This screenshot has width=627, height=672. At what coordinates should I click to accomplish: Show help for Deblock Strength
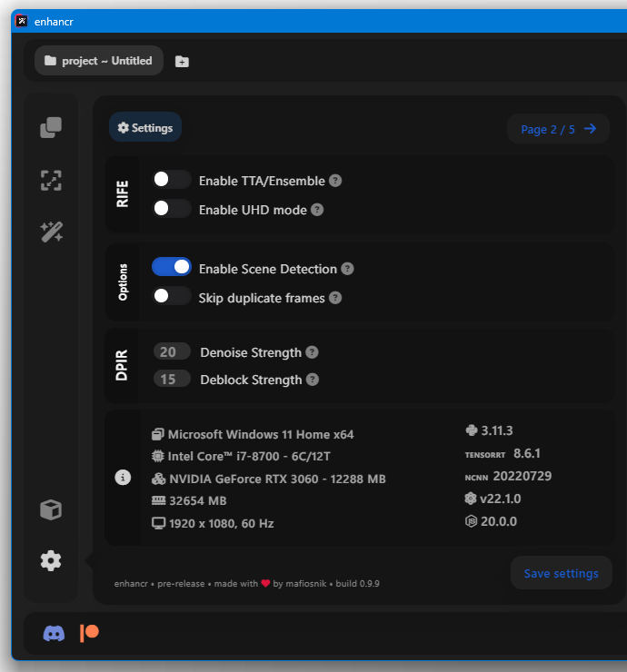coord(313,380)
